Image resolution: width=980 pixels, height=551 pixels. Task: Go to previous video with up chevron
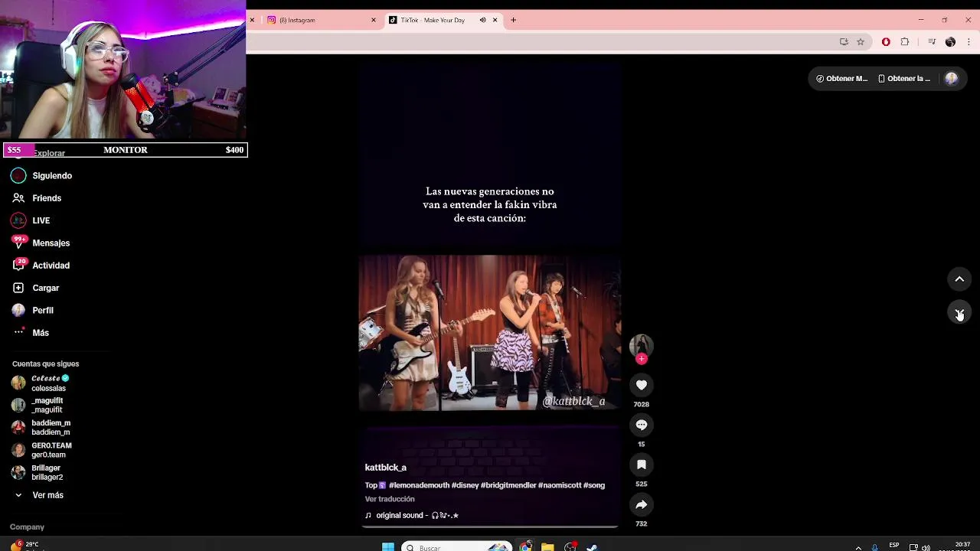pyautogui.click(x=959, y=279)
